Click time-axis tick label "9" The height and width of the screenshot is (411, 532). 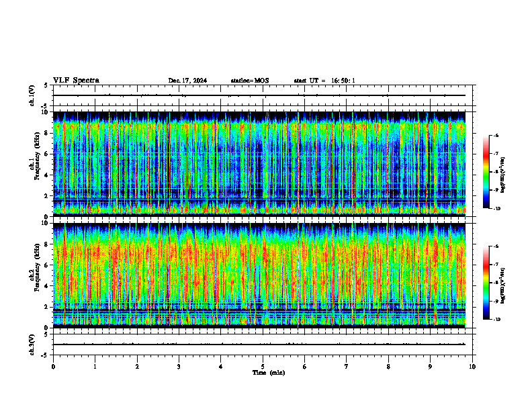(430, 367)
